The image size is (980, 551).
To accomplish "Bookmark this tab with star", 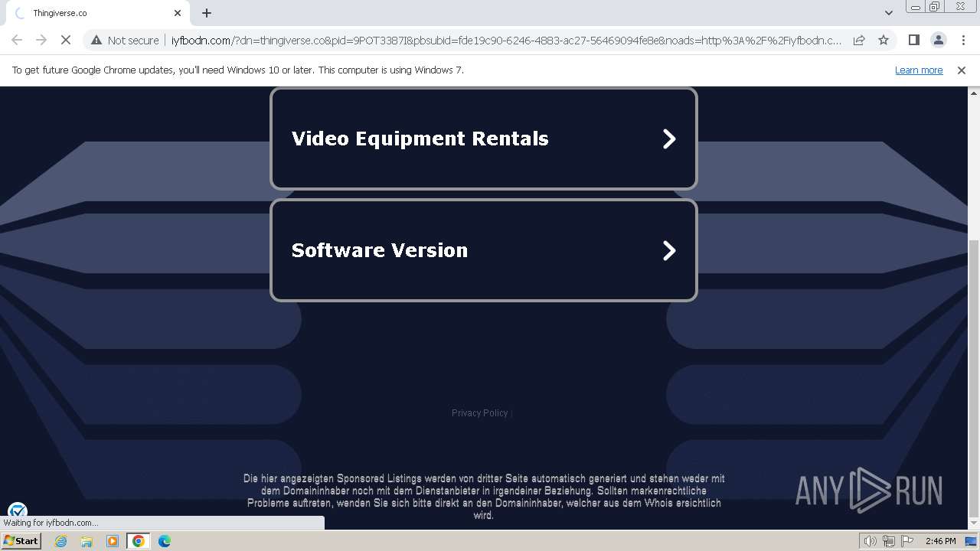I will pos(884,40).
